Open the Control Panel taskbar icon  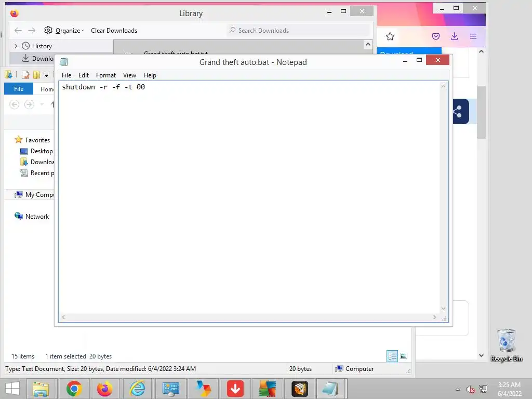170,389
